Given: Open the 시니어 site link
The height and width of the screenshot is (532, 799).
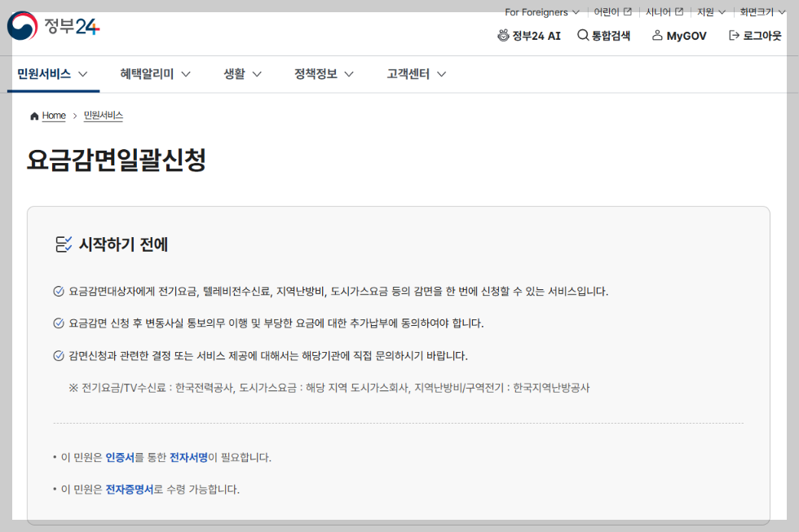Looking at the screenshot, I should [659, 11].
